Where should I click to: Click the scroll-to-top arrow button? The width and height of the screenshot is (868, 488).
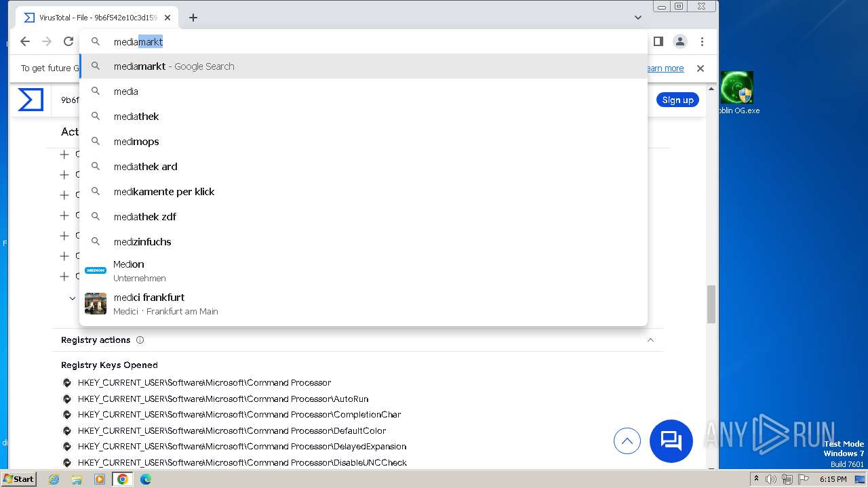click(x=627, y=441)
